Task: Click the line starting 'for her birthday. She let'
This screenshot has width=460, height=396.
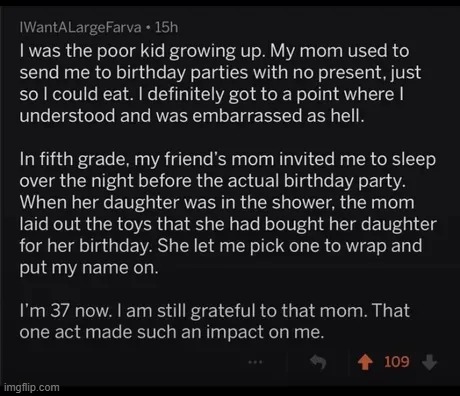Action: (221, 247)
